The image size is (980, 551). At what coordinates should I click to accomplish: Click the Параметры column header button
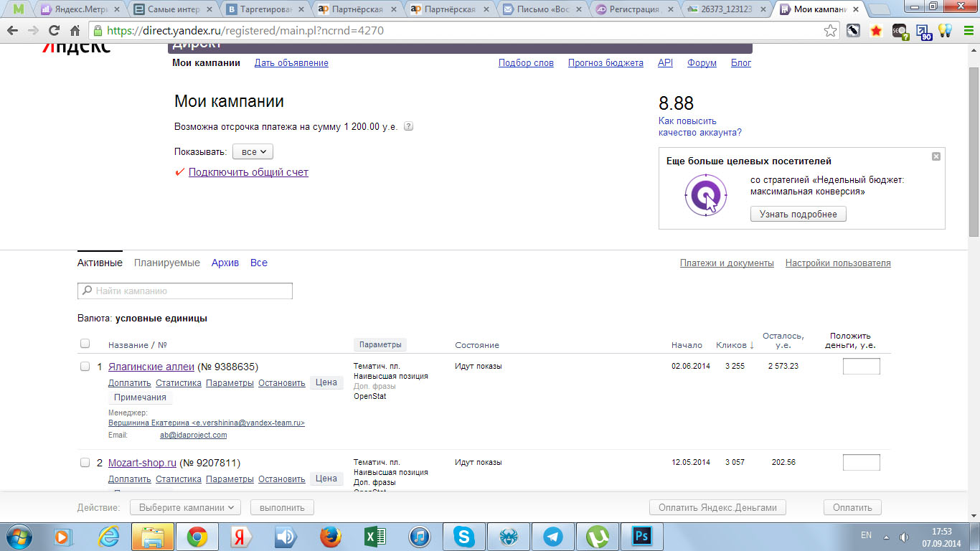380,345
